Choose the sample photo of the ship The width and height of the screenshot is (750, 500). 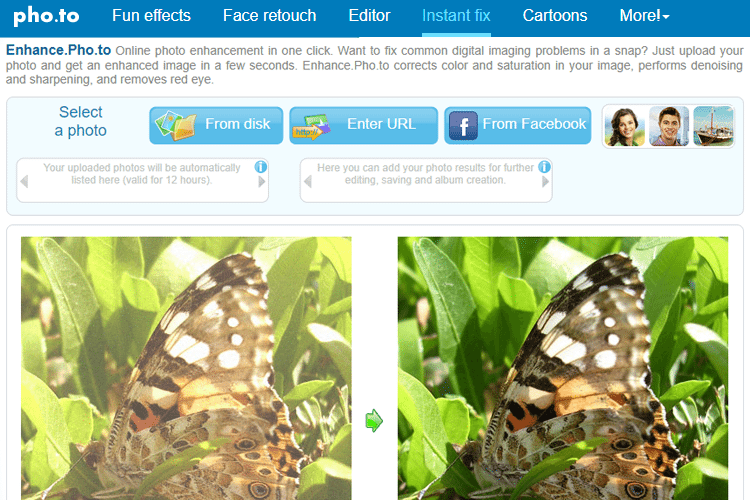[713, 127]
